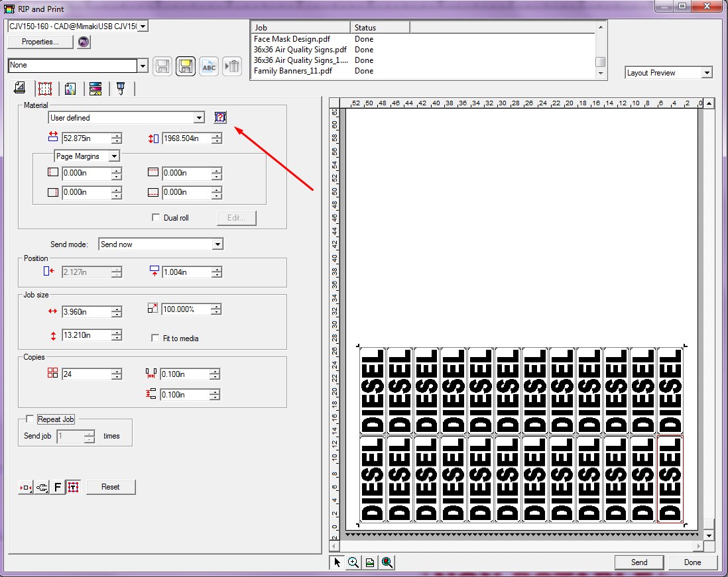Open the colorful droplets color adjustment tab
The image size is (728, 577).
coord(70,88)
